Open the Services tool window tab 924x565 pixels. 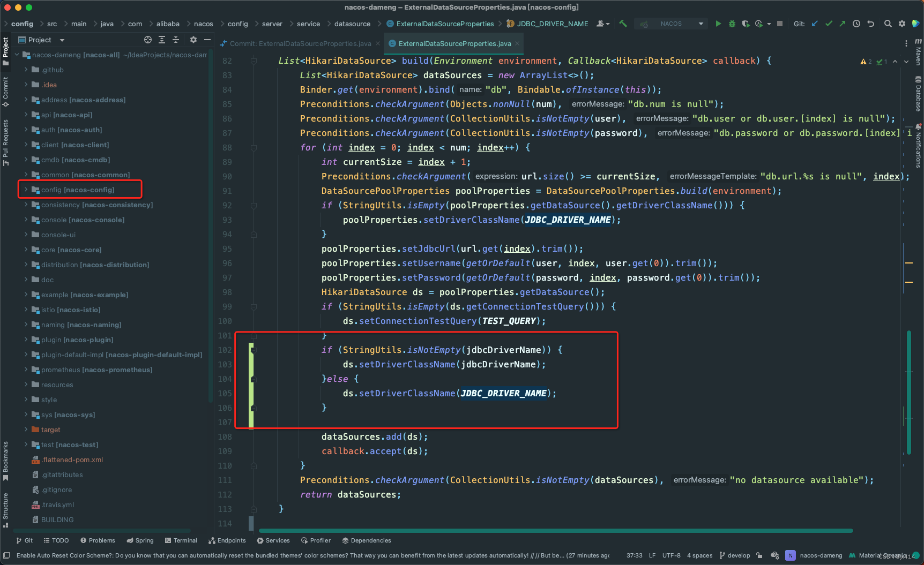pos(273,540)
